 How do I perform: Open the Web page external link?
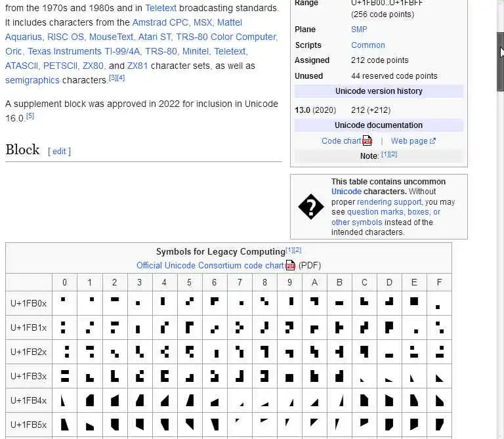409,141
